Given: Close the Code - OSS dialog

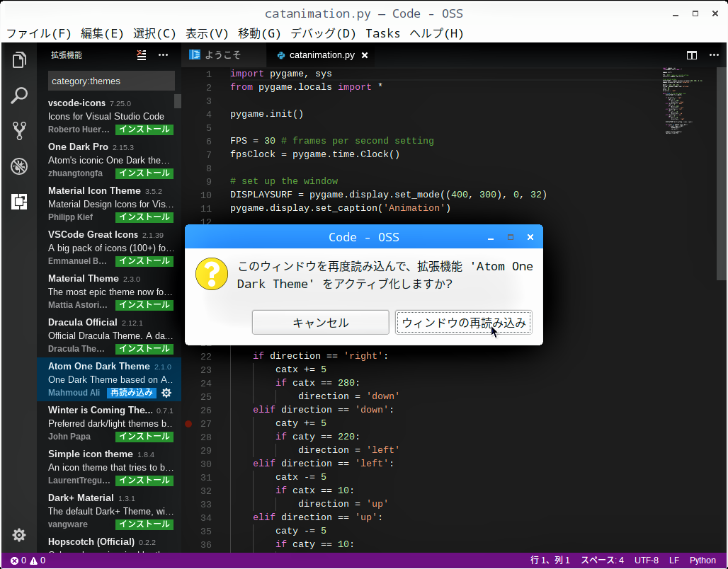Looking at the screenshot, I should (x=530, y=237).
